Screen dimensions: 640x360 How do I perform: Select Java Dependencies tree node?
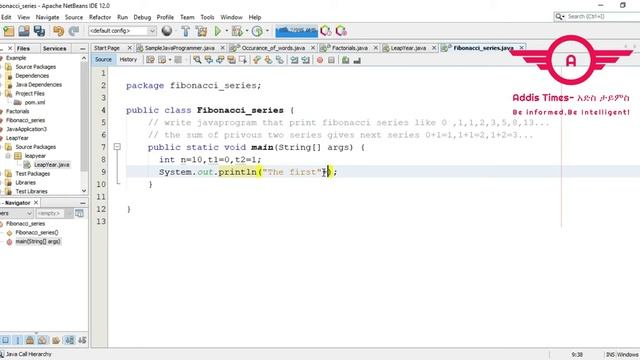(x=38, y=84)
